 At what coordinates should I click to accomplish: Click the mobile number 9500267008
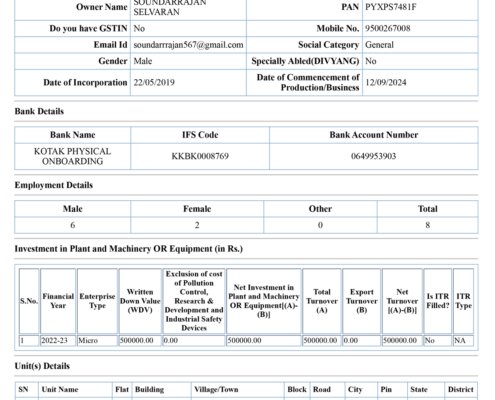[388, 28]
